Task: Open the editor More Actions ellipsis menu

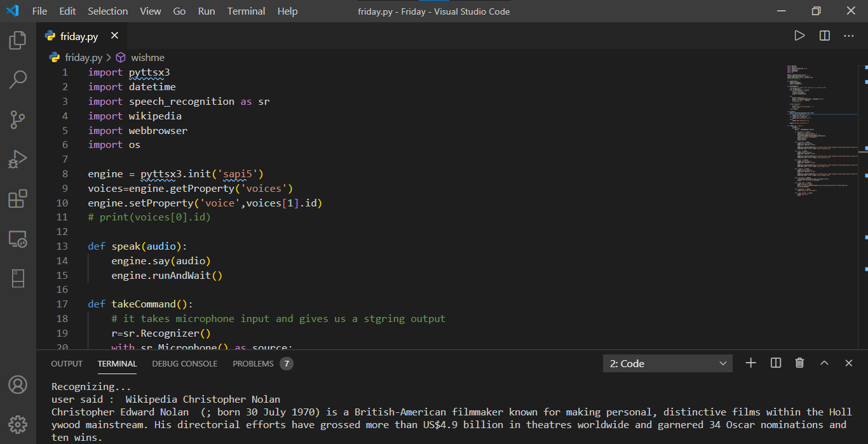Action: [849, 36]
